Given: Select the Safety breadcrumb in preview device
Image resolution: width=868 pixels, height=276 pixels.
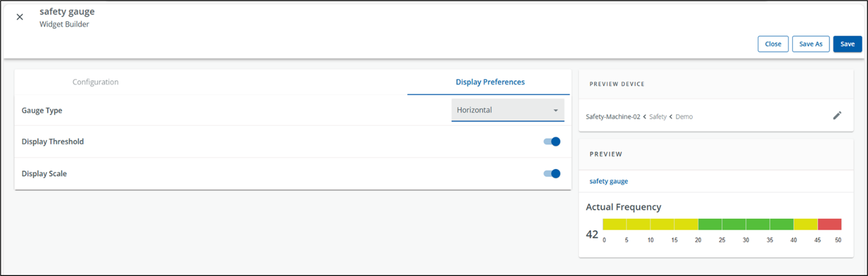Looking at the screenshot, I should tap(658, 117).
